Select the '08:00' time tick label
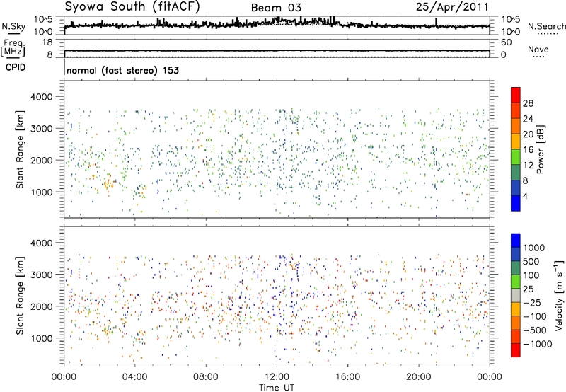The image size is (566, 392). [205, 377]
